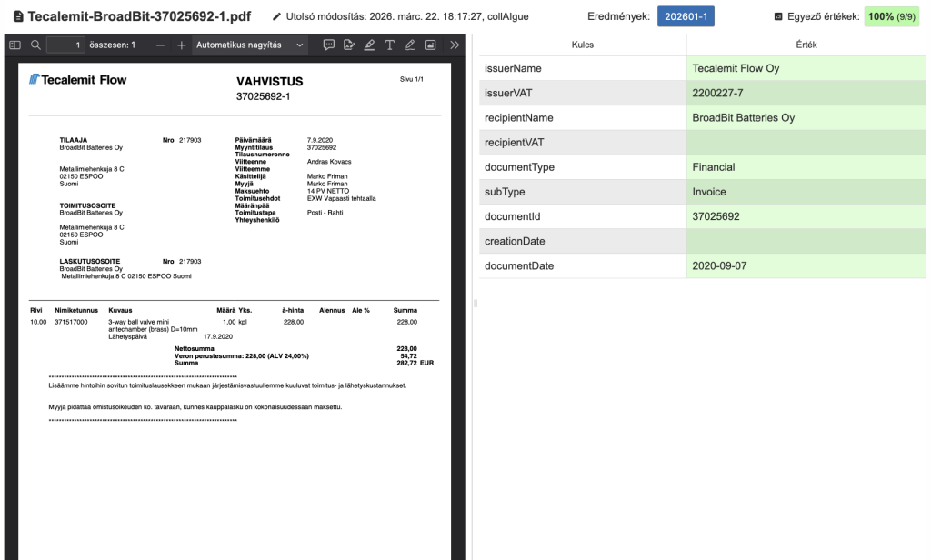The height and width of the screenshot is (560, 931).
Task: Click the 282,72 EUR total in the PDF
Action: coord(415,363)
